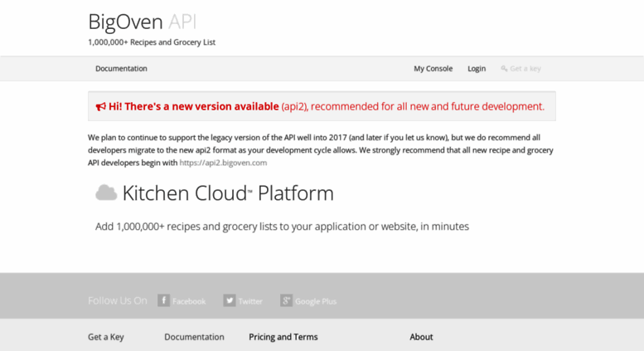
Task: Click the Twitter bird icon
Action: (x=230, y=300)
